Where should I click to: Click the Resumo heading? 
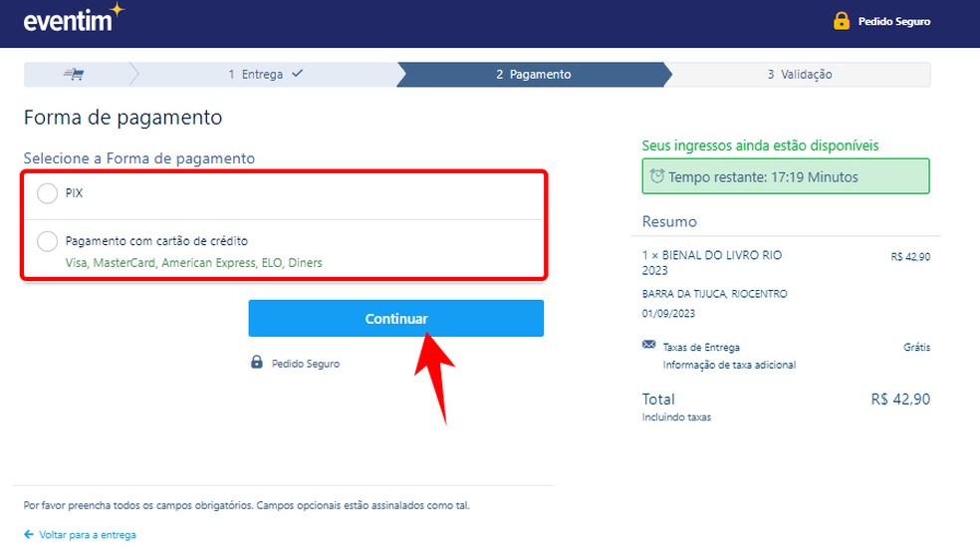tap(669, 221)
